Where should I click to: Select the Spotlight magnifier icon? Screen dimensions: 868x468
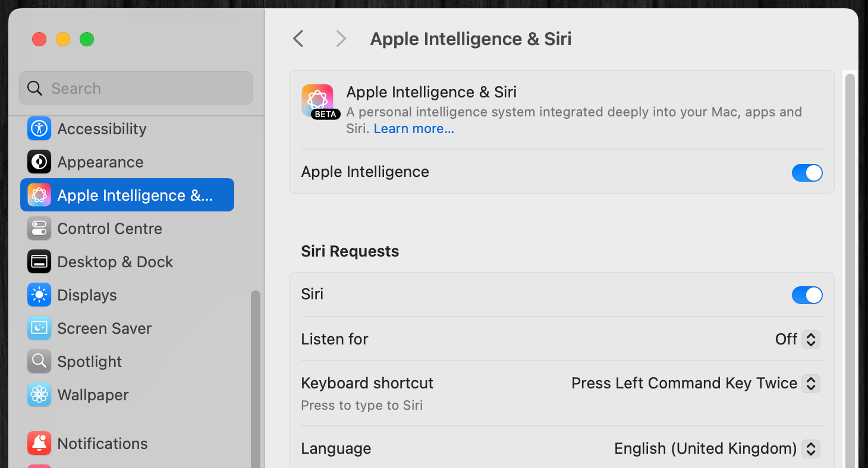(39, 362)
